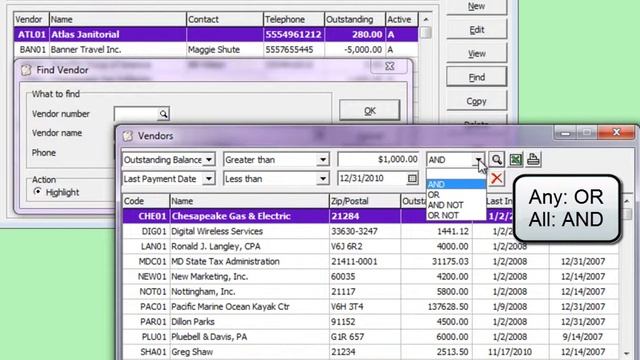Select the Highlight radio option
This screenshot has width=640, height=360.
(x=38, y=191)
